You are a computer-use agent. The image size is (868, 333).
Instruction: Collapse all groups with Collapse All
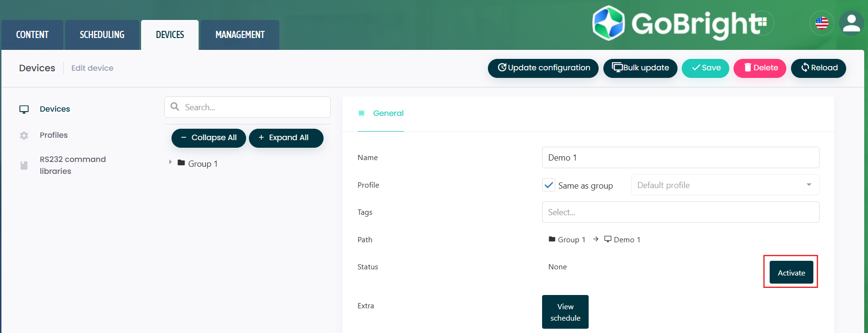[x=209, y=138]
